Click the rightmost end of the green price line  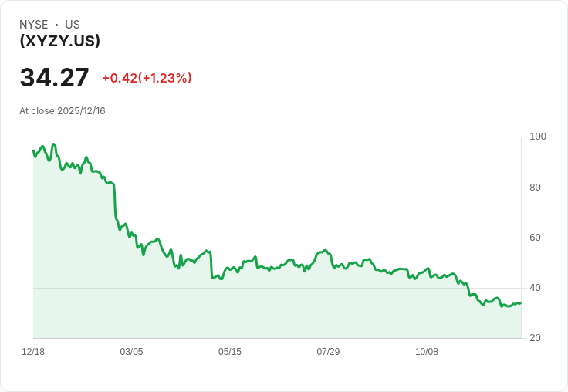(520, 303)
